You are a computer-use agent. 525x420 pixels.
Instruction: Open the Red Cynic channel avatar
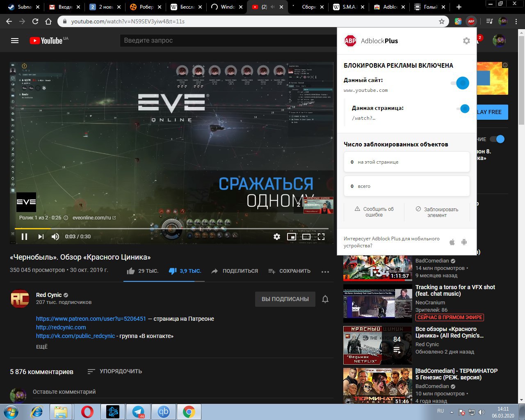[20, 299]
